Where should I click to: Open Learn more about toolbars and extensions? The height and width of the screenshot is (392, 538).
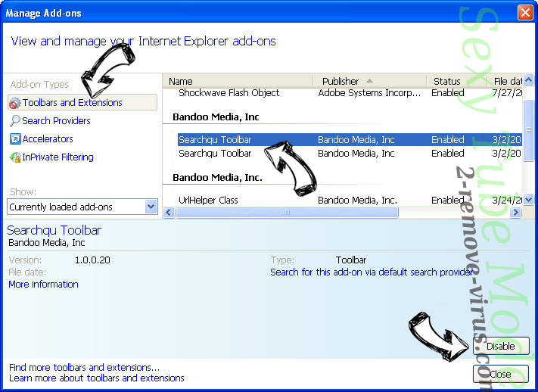[x=97, y=378]
